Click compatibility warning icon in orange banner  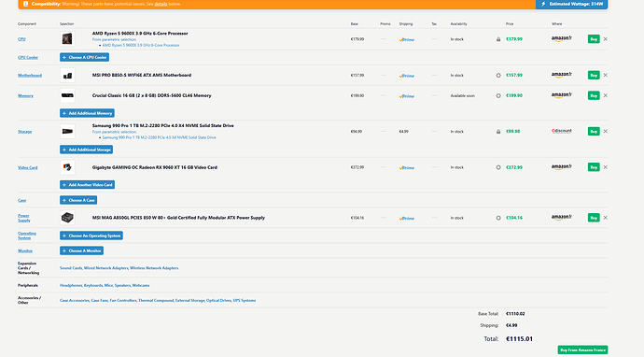tap(25, 4)
